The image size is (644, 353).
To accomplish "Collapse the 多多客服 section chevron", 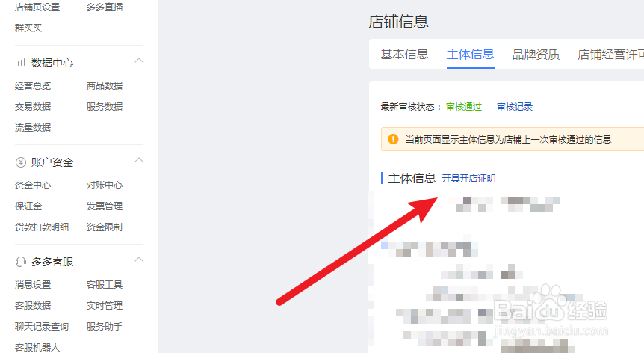I will 139,260.
